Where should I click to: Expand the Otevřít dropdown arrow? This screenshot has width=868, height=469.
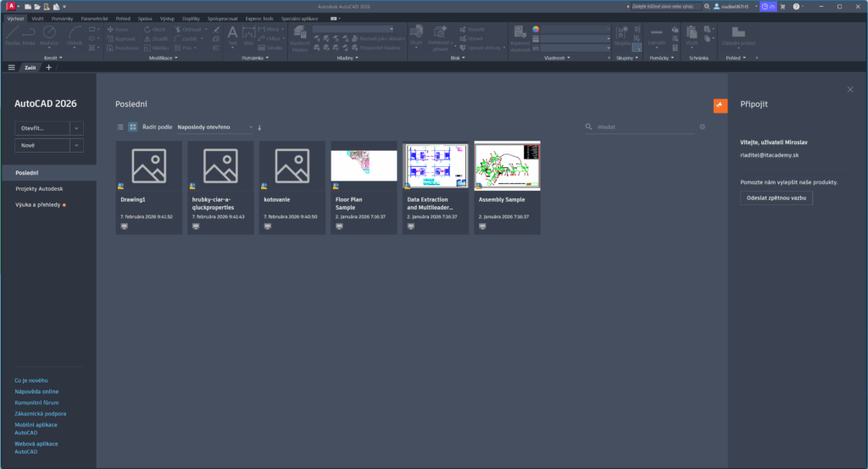pos(76,128)
